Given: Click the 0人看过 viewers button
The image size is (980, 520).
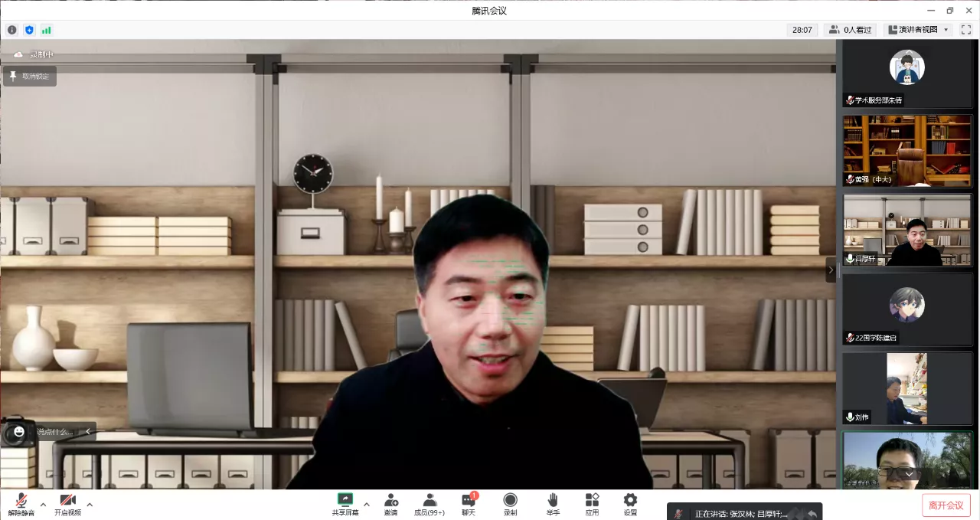Looking at the screenshot, I should point(850,30).
